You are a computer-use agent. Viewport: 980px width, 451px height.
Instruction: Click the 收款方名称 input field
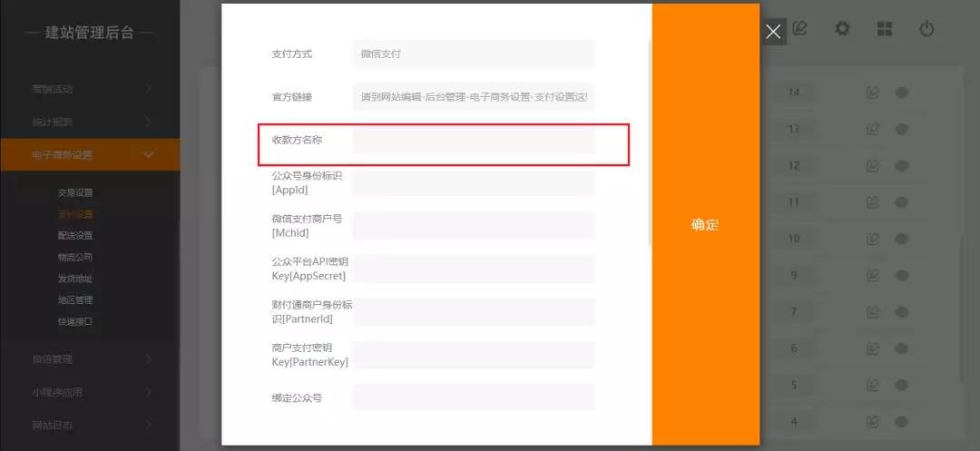pos(473,141)
